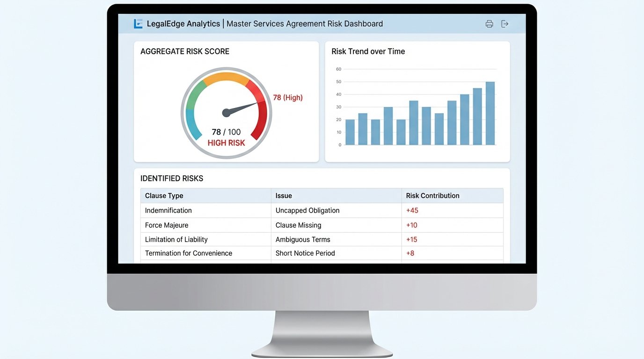Switch to the Risk Trend over Time panel

368,51
